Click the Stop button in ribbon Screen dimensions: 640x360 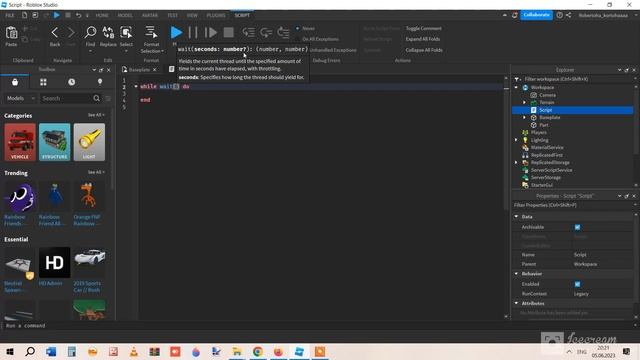point(229,33)
